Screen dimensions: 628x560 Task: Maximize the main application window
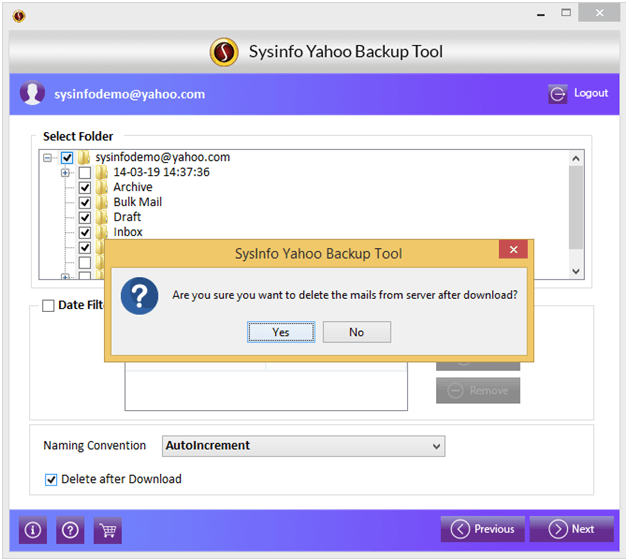[566, 13]
